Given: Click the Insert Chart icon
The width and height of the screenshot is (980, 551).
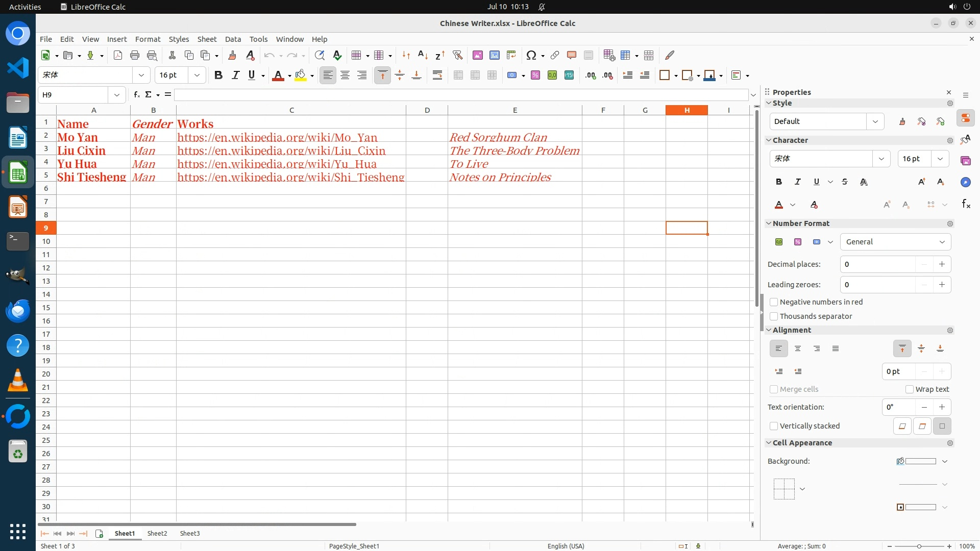Looking at the screenshot, I should [x=494, y=55].
